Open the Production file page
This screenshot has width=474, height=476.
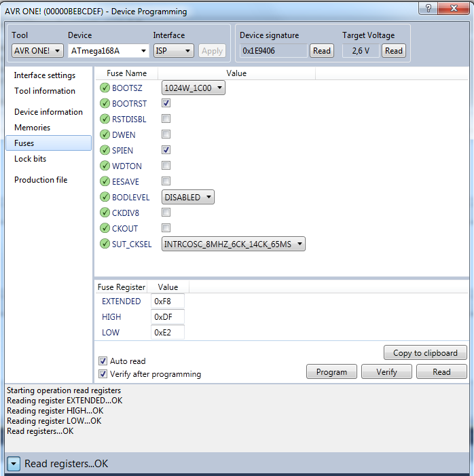click(41, 180)
